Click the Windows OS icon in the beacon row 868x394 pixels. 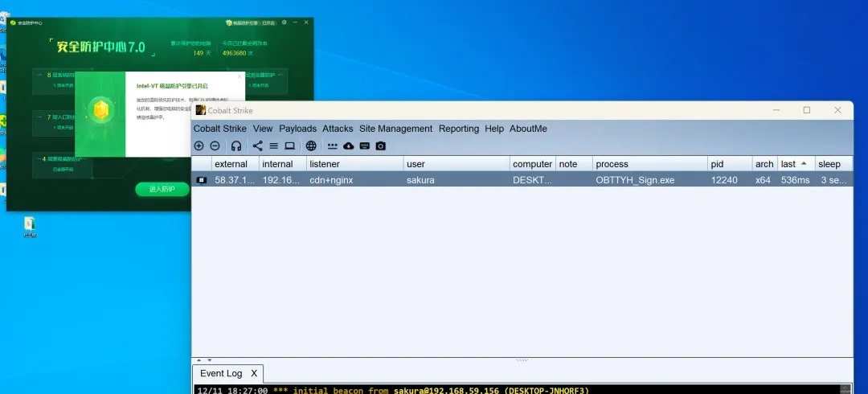(x=202, y=179)
